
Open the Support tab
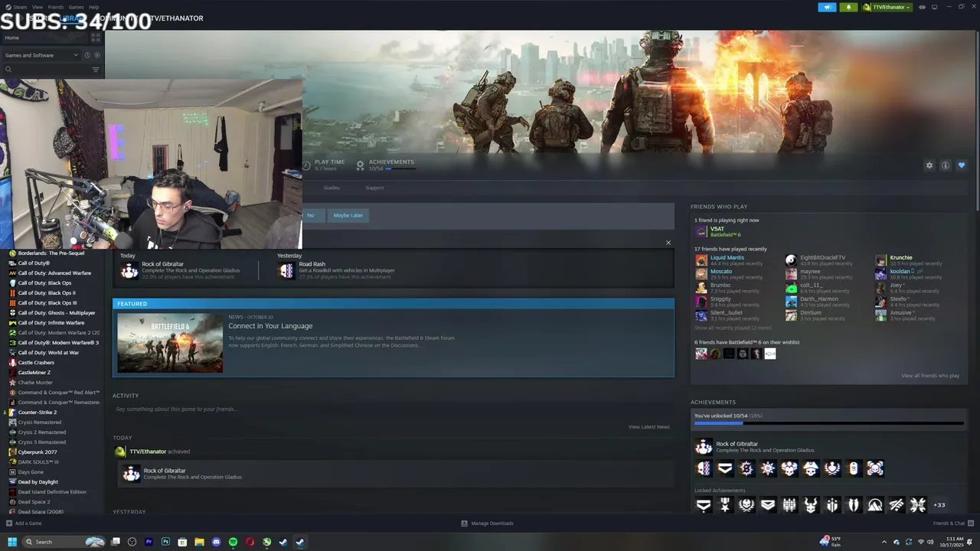374,187
